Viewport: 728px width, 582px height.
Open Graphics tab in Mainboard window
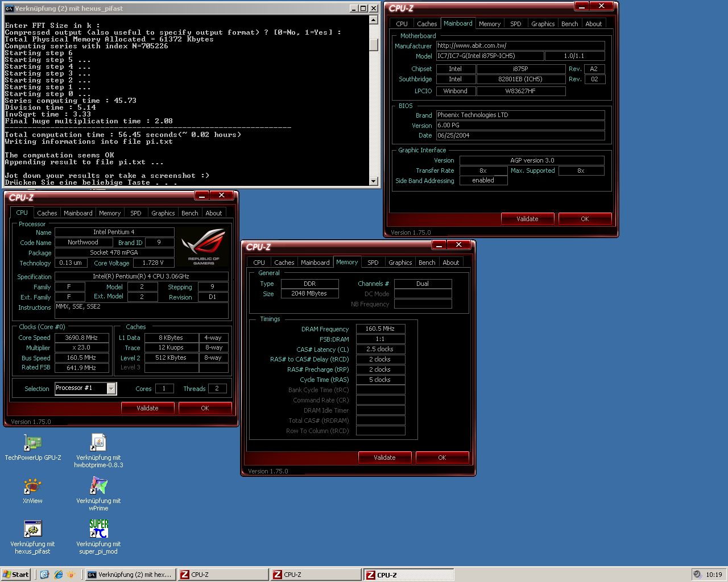tap(543, 24)
